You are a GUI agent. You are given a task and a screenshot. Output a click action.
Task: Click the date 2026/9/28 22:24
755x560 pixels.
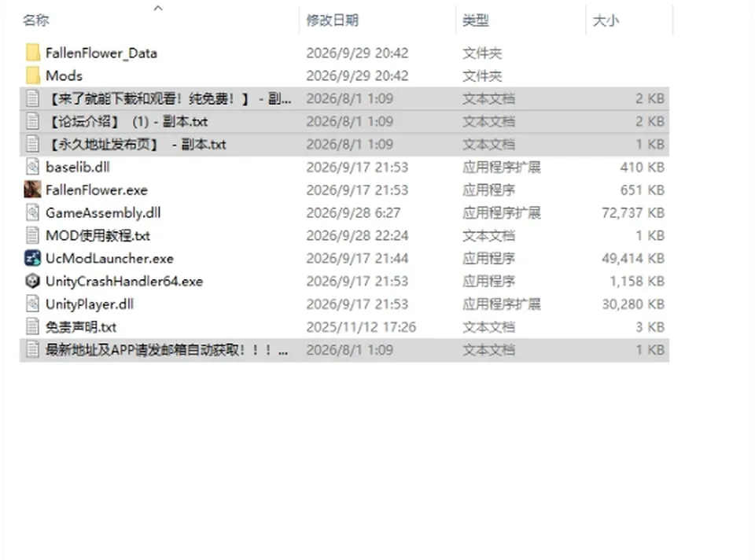[357, 235]
